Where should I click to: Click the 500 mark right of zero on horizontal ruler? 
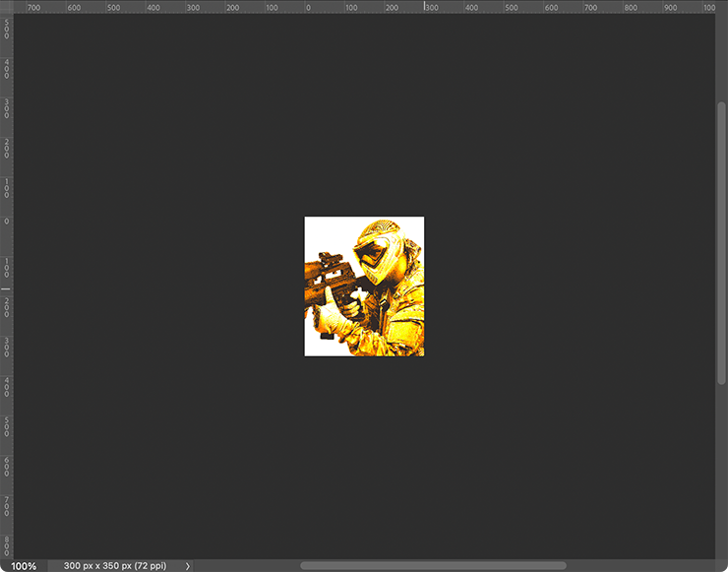point(512,7)
